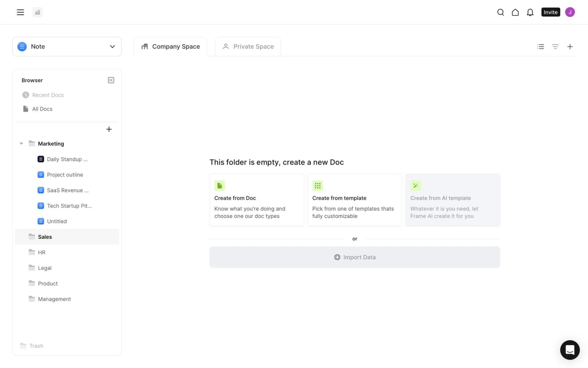Switch to list view icon
The image size is (588, 368).
pos(541,47)
